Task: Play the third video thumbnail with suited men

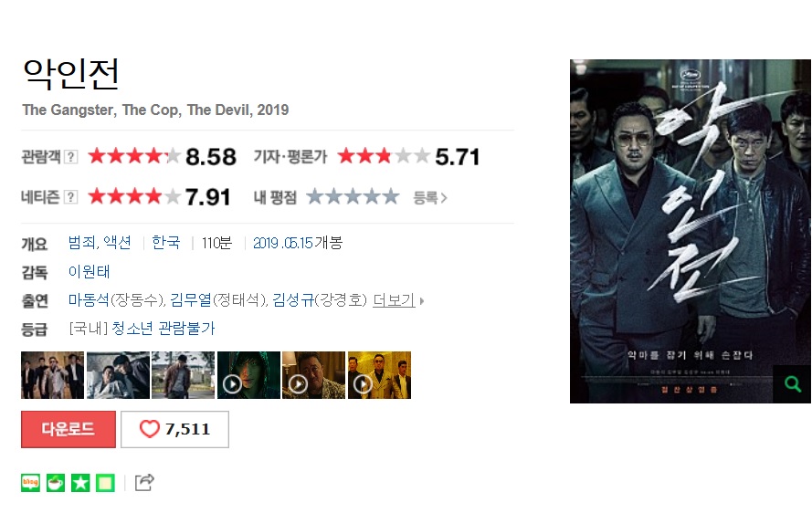Action: tap(380, 375)
